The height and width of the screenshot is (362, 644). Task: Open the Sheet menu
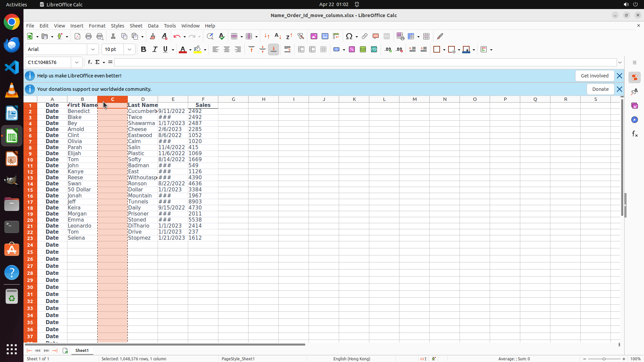point(136,26)
